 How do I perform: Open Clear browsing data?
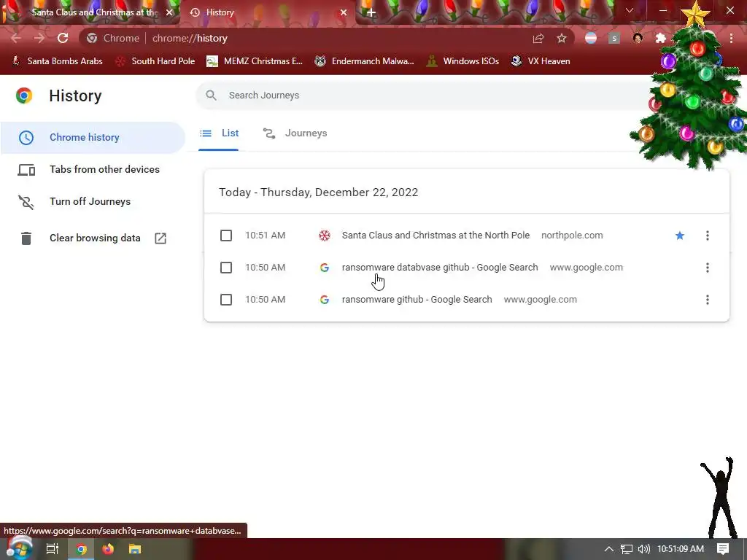click(x=93, y=238)
